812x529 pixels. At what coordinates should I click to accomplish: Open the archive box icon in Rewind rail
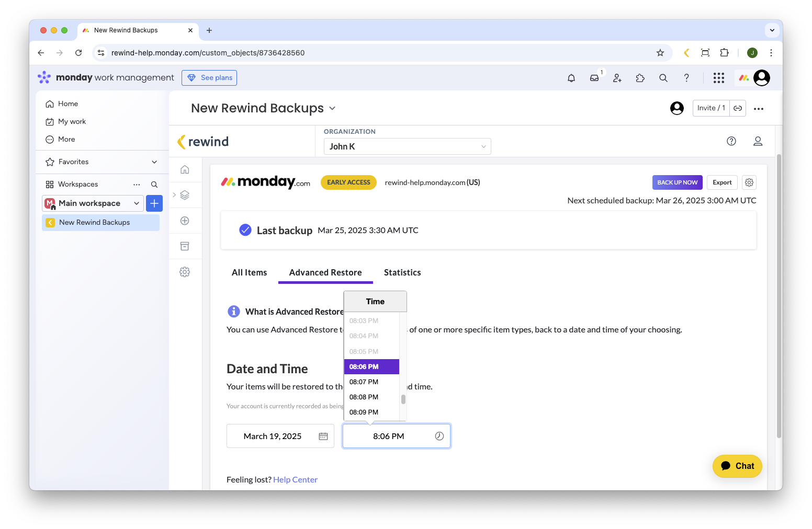[x=185, y=246]
